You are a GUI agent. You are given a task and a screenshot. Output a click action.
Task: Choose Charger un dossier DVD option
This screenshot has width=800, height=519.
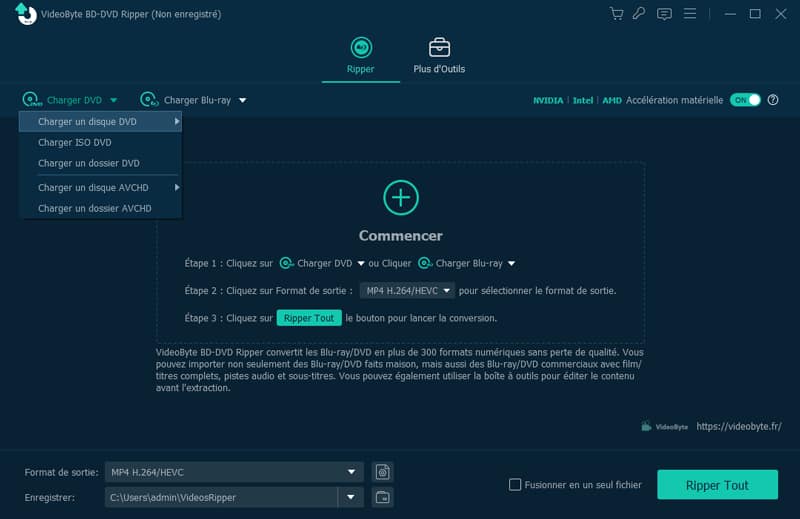click(89, 163)
